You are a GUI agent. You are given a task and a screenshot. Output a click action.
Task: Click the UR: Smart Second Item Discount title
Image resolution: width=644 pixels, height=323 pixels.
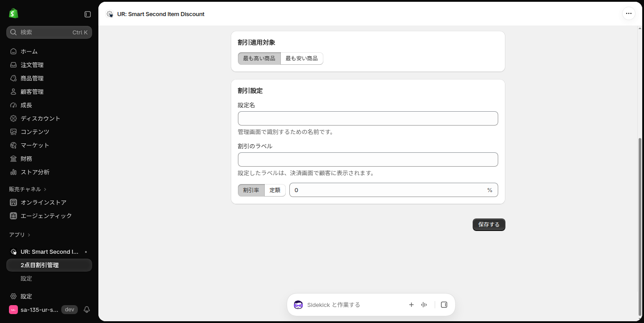161,14
